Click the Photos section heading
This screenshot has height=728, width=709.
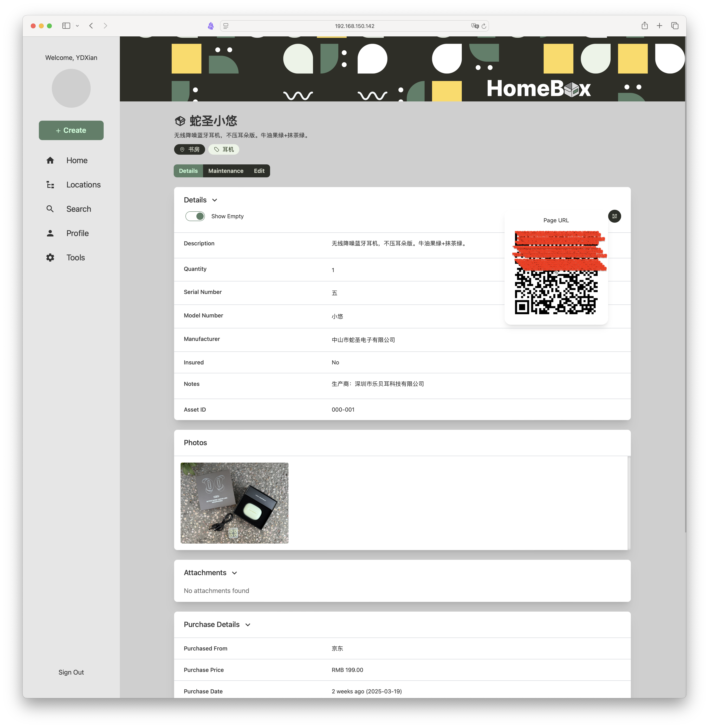(x=195, y=443)
